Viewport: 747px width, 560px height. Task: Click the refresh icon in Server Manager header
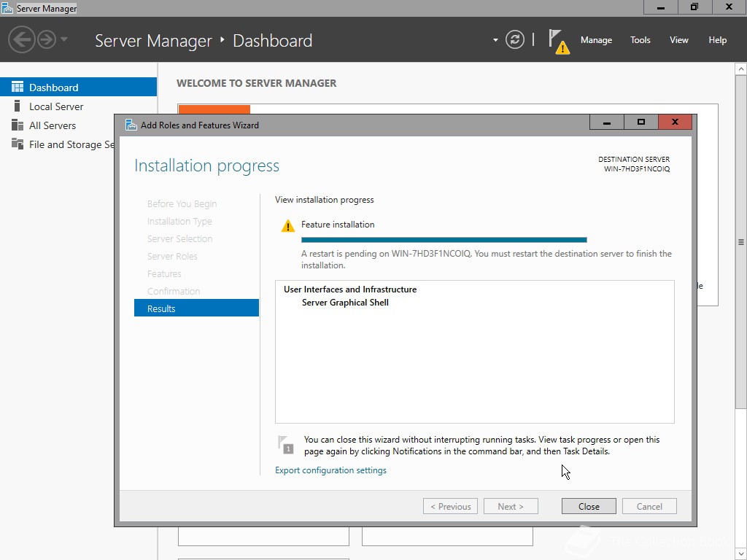[515, 39]
